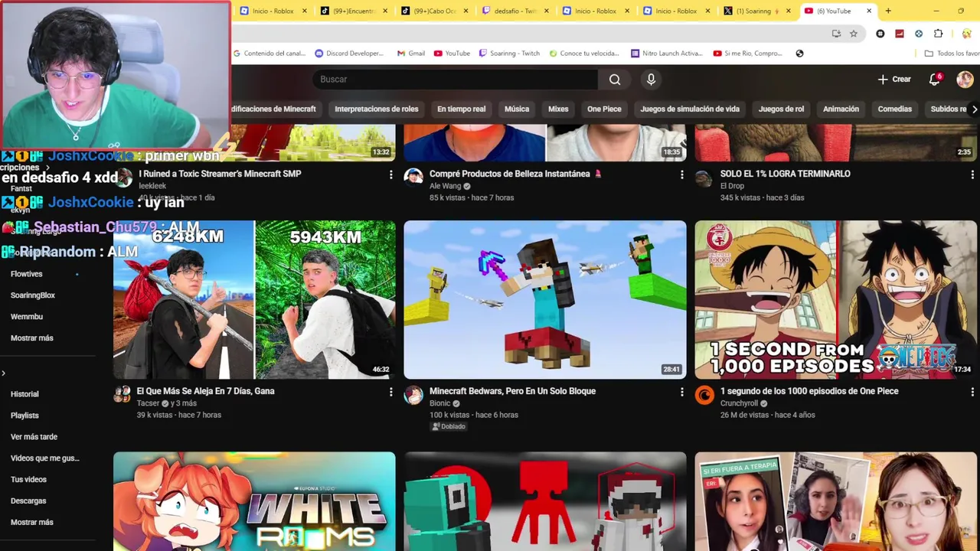The image size is (980, 551).
Task: Click the Tacser channel avatar
Action: coord(122,395)
